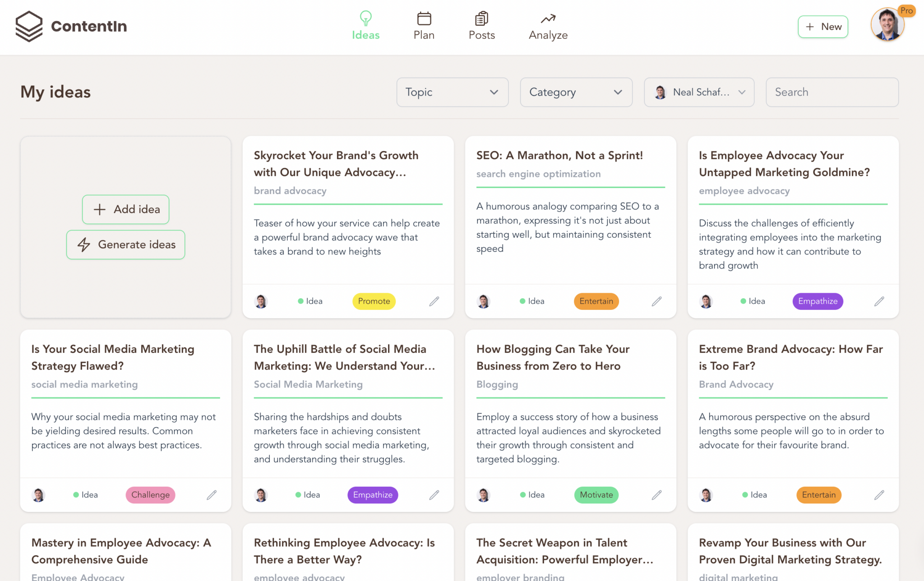This screenshot has width=924, height=581.
Task: Click Empathize tag on Uphill Battle card
Action: point(373,495)
